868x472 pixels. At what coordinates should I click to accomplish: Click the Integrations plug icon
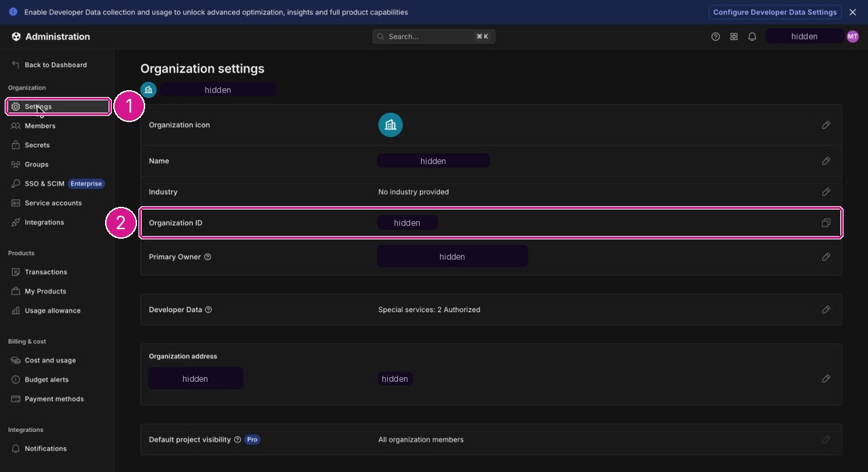pyautogui.click(x=16, y=222)
